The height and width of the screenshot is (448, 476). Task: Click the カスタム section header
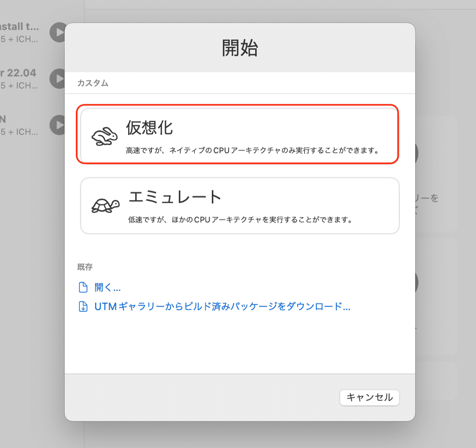pyautogui.click(x=93, y=83)
